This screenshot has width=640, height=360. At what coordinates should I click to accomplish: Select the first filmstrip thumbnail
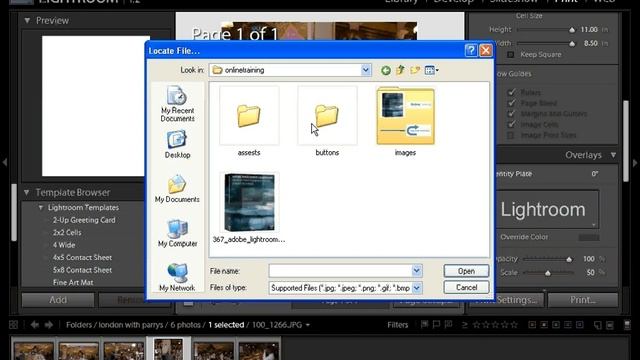33,350
